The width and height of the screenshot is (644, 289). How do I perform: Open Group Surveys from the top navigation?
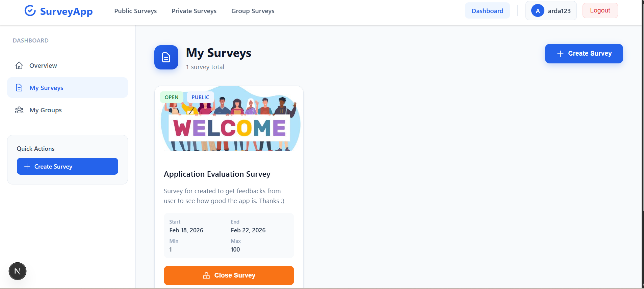pyautogui.click(x=253, y=11)
